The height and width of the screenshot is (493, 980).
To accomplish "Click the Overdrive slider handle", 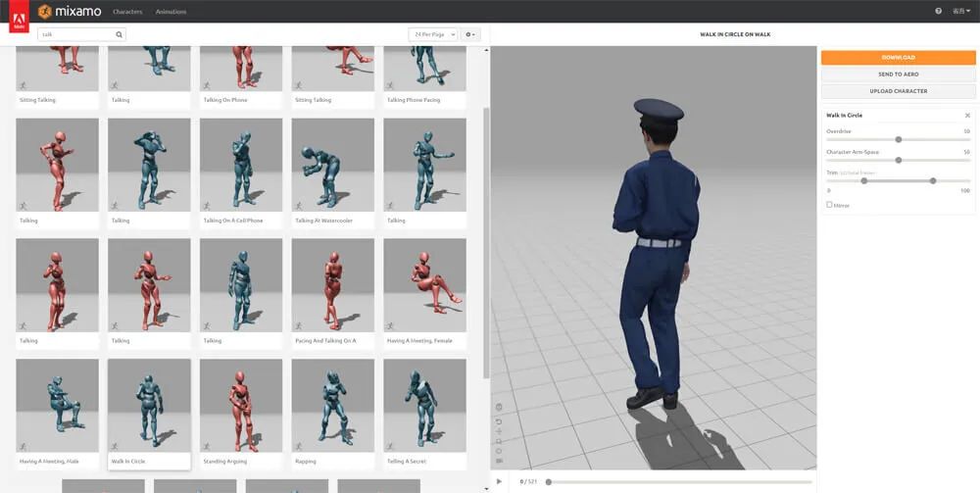I will (x=899, y=139).
